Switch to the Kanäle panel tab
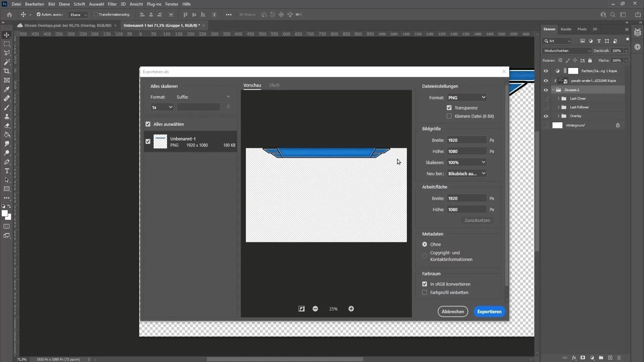The image size is (644, 362). (x=566, y=29)
